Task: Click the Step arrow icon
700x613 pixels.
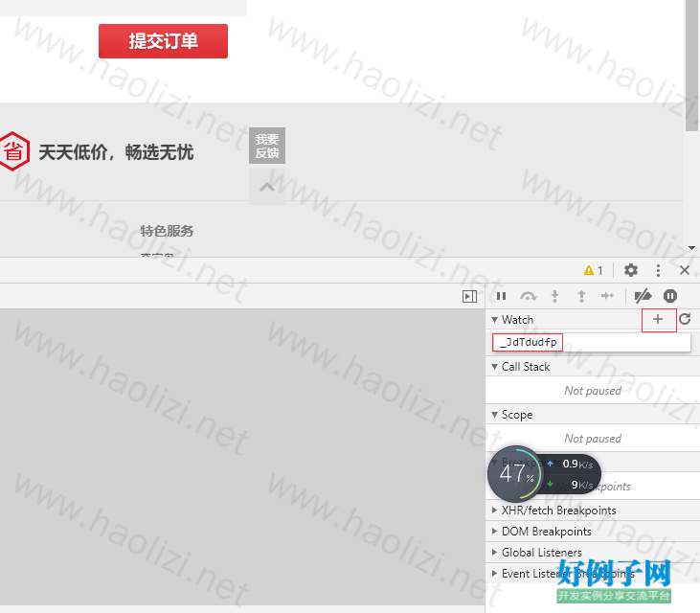Action: pos(606,297)
